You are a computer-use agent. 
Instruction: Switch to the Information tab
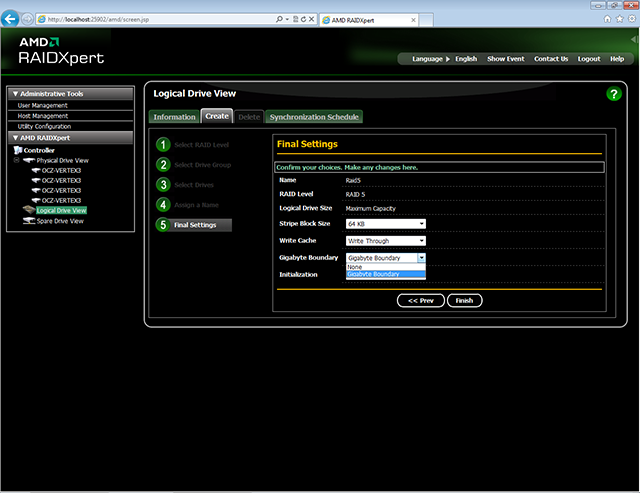174,117
